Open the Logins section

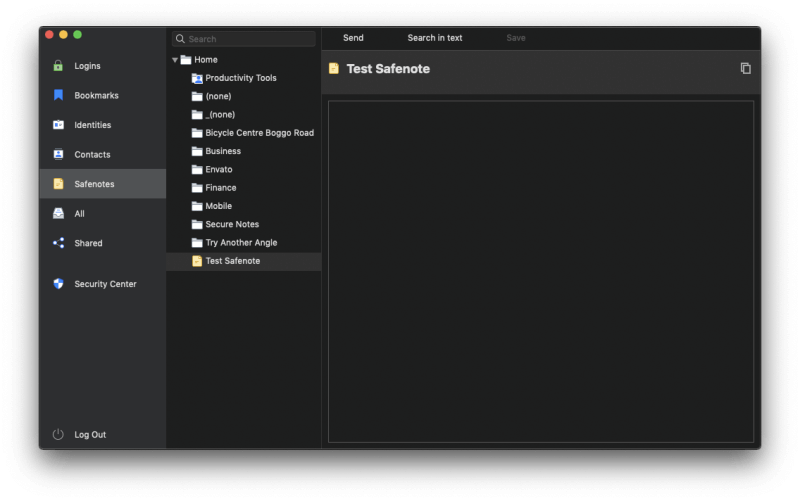(x=103, y=66)
